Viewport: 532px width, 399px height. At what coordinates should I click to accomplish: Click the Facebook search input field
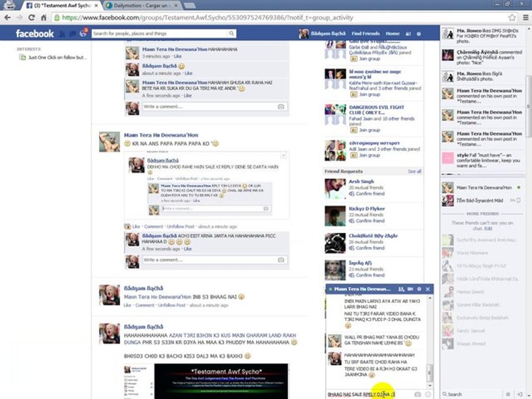160,33
